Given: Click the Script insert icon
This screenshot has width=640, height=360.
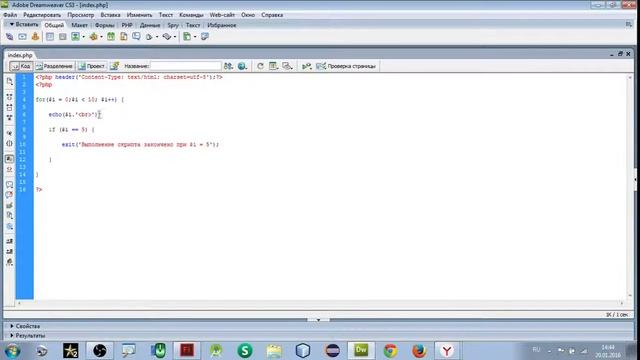Looking at the screenshot, I should tap(167, 37).
